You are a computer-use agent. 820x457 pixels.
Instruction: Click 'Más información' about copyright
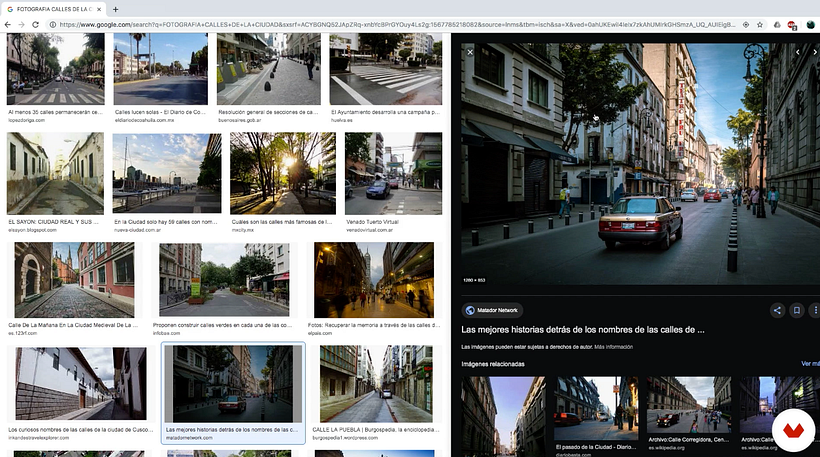613,347
